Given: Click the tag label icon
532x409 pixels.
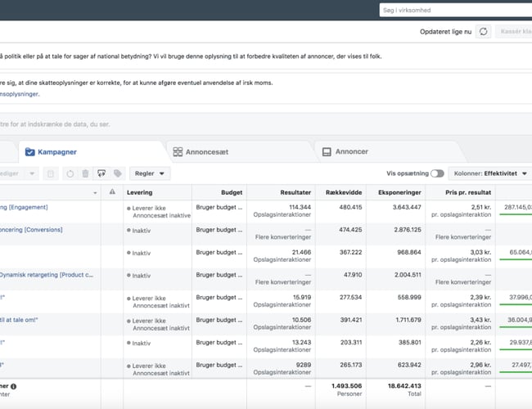Looking at the screenshot, I should (118, 173).
